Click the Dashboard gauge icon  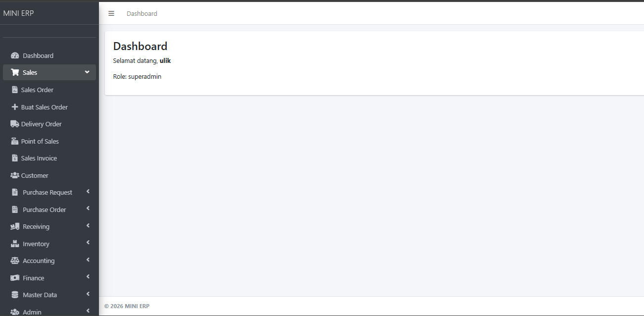point(15,55)
